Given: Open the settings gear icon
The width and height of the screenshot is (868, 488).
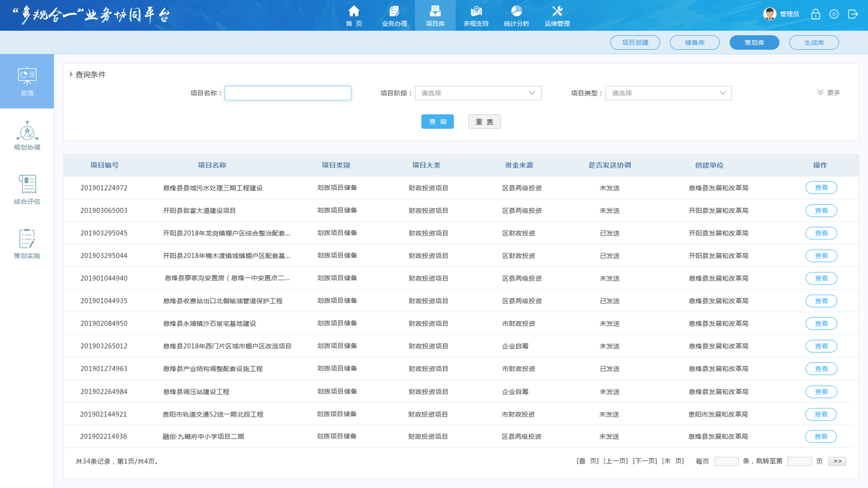Looking at the screenshot, I should coord(834,14).
